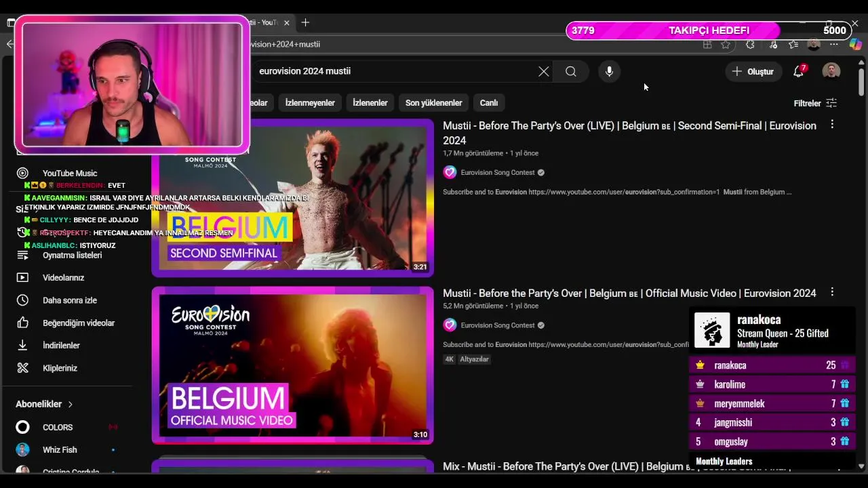
Task: Open the Oluştur create menu
Action: click(753, 71)
